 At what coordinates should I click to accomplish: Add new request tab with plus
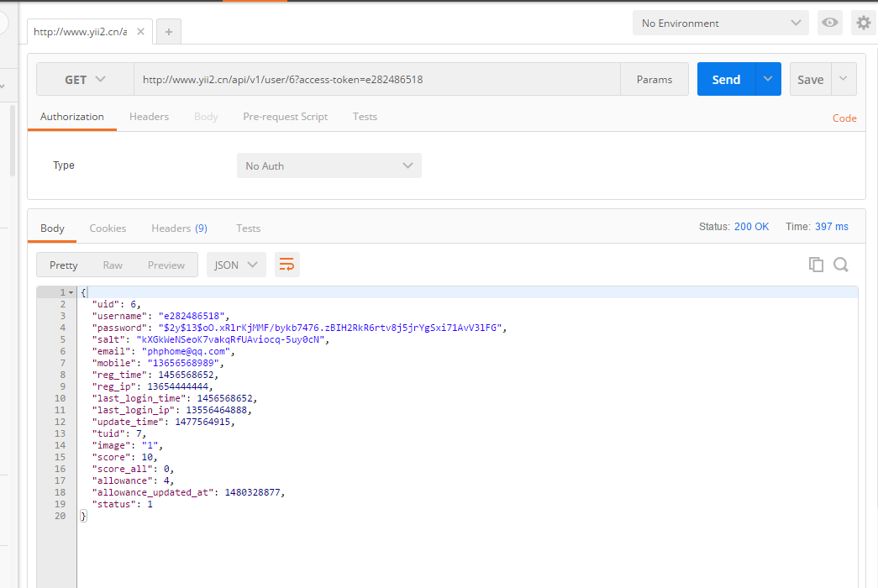tap(169, 32)
